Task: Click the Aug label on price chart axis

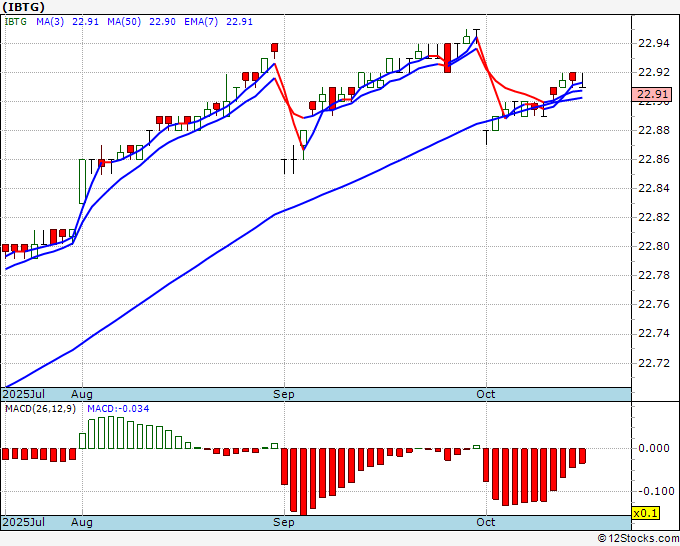Action: [x=82, y=394]
